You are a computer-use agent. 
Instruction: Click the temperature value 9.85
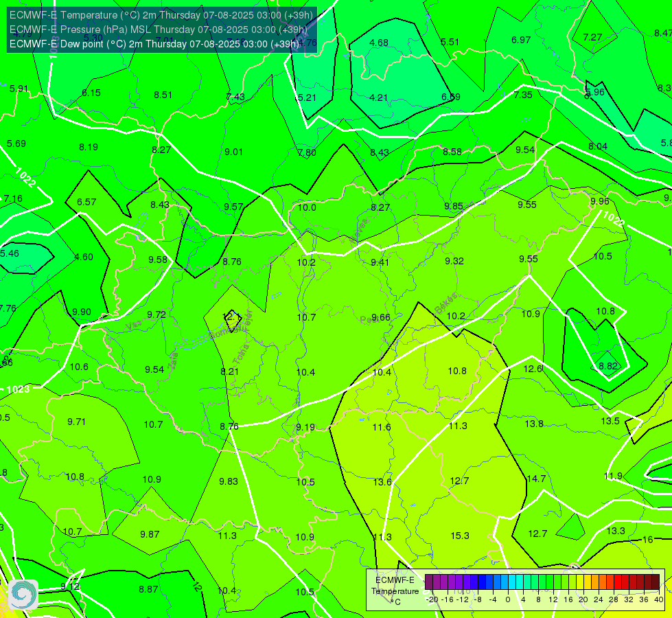(x=454, y=206)
